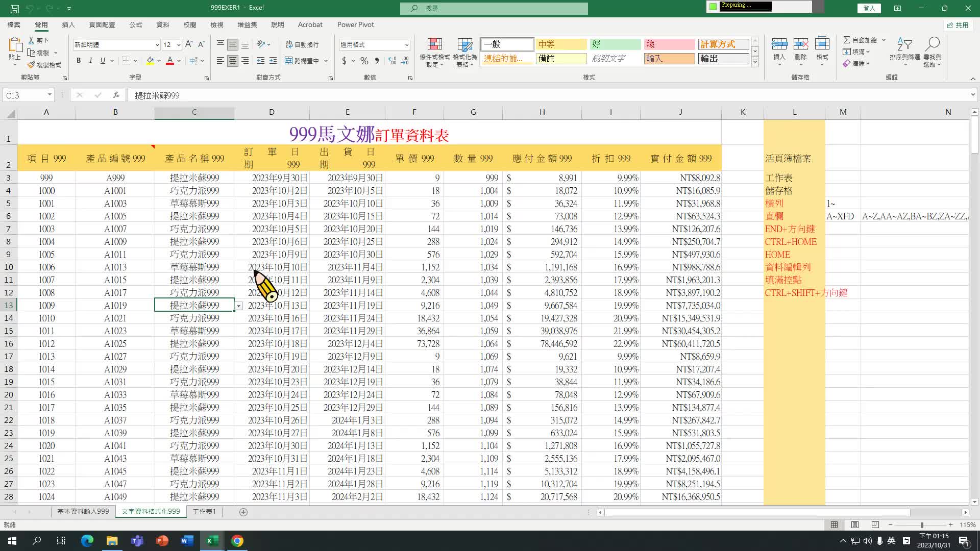
Task: Decrease font size with the smaller A icon
Action: tap(201, 44)
